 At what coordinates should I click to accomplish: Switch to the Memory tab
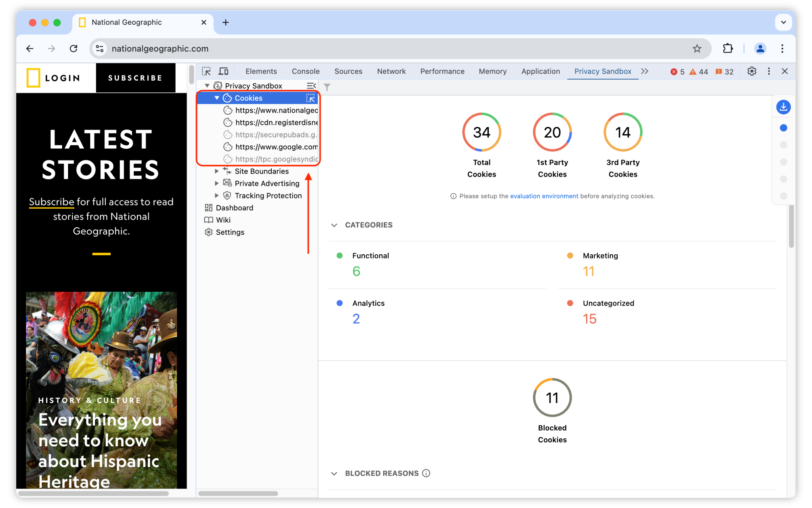492,71
